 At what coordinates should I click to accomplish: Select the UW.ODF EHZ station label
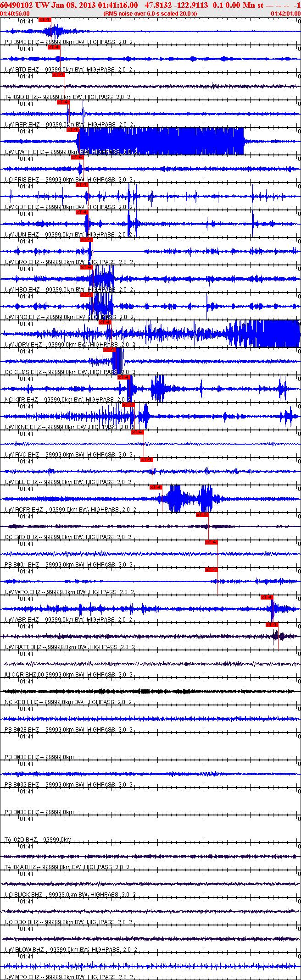pos(69,207)
